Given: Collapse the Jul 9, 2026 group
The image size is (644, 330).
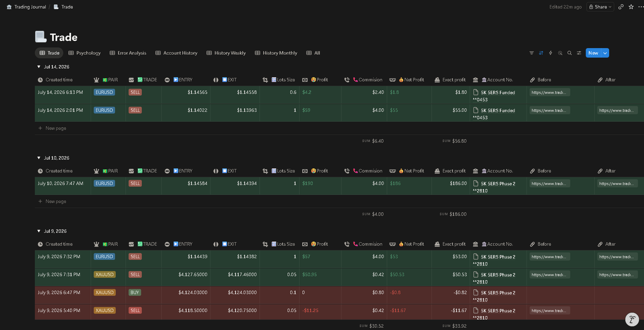Looking at the screenshot, I should click(x=39, y=231).
